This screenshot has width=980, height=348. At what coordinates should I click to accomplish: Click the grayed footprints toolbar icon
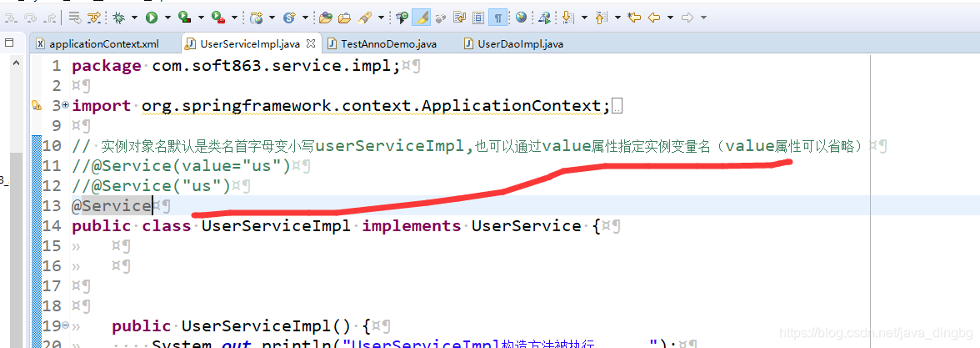[441, 18]
